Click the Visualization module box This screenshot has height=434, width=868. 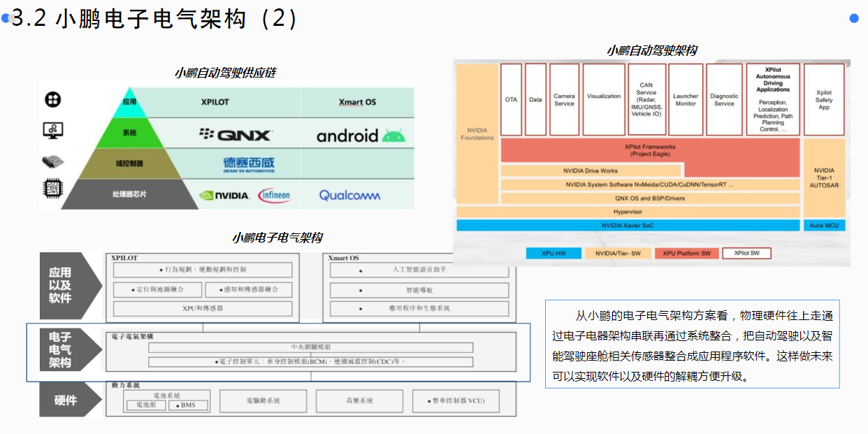pyautogui.click(x=604, y=99)
